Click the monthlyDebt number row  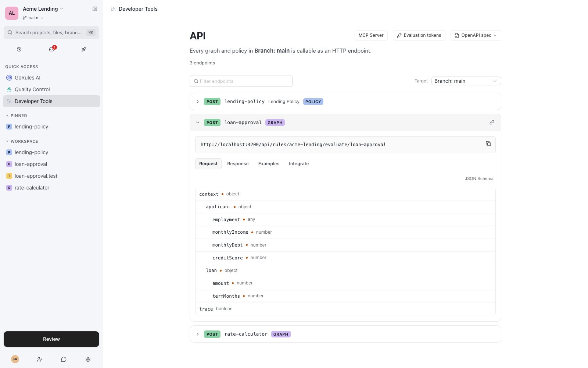pos(345,245)
